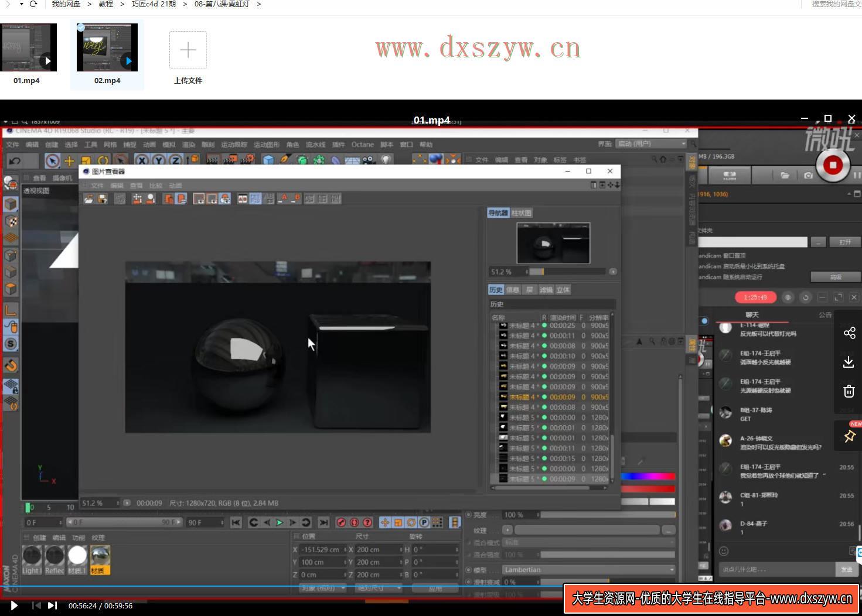Click the record keyframe red button
The width and height of the screenshot is (862, 616).
[x=342, y=522]
